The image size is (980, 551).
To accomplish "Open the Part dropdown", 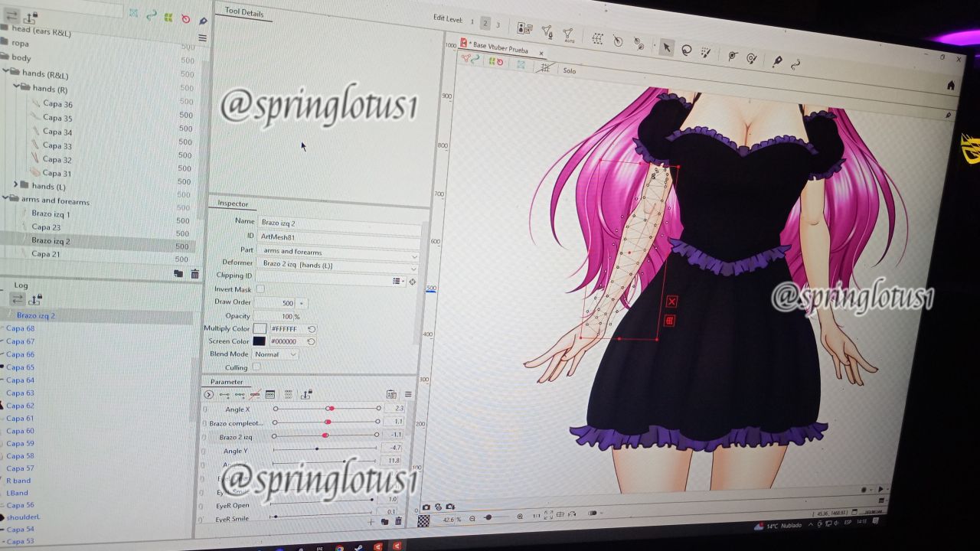I will (x=340, y=253).
